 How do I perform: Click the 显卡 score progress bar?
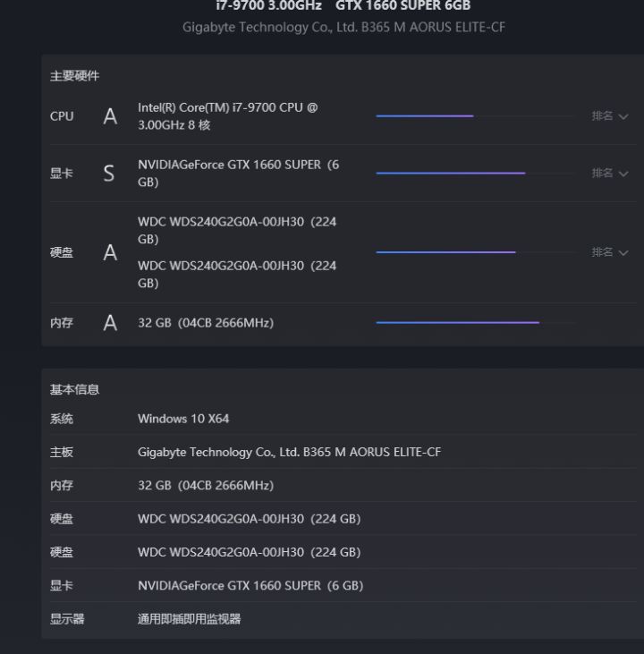tap(476, 173)
